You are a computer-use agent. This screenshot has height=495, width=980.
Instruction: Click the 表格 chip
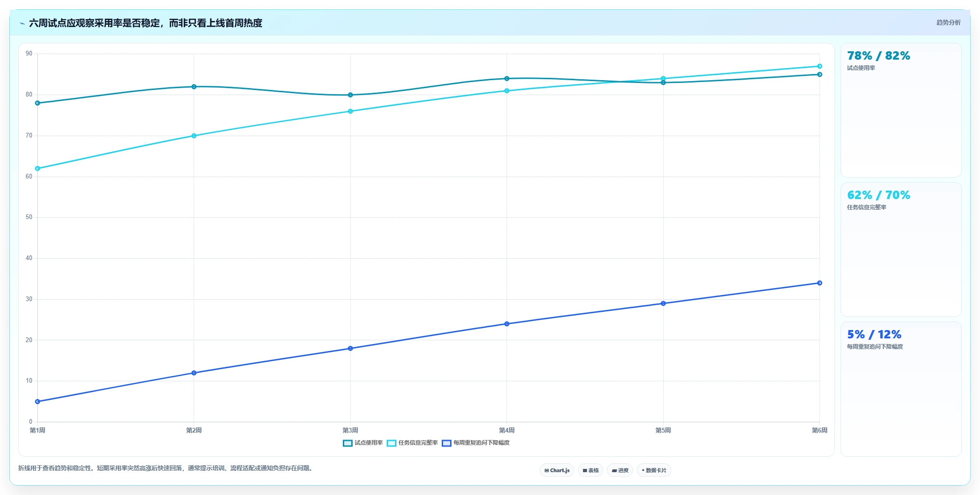coord(591,470)
